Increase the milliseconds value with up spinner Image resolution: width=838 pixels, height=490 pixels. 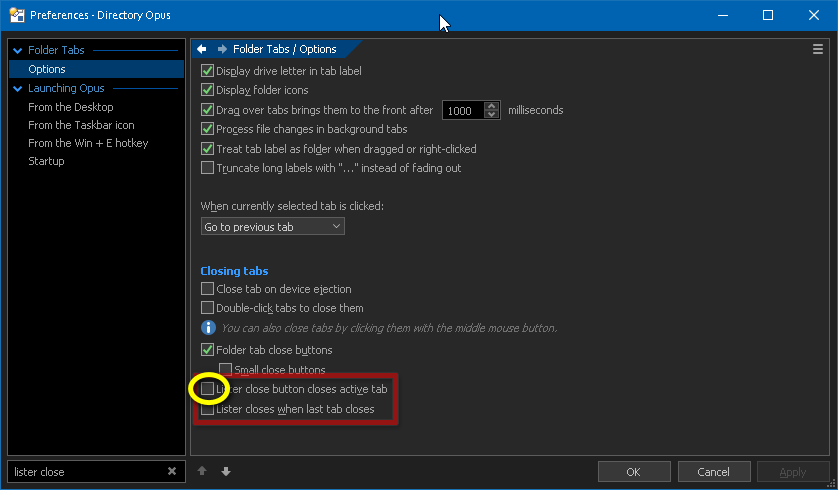(491, 106)
